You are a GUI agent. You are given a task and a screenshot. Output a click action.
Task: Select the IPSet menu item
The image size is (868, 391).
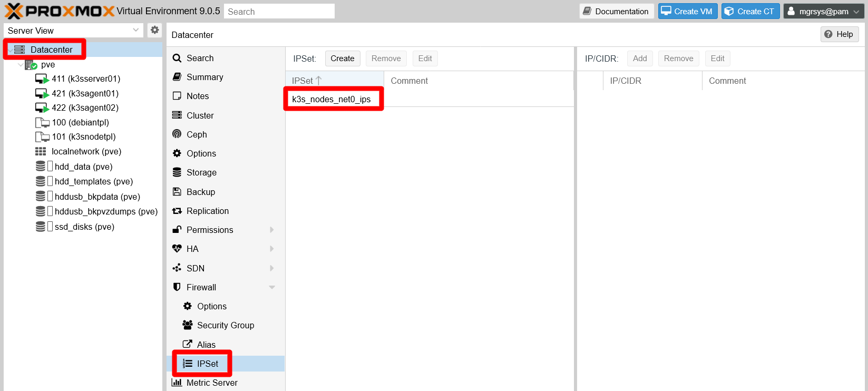coord(226,364)
